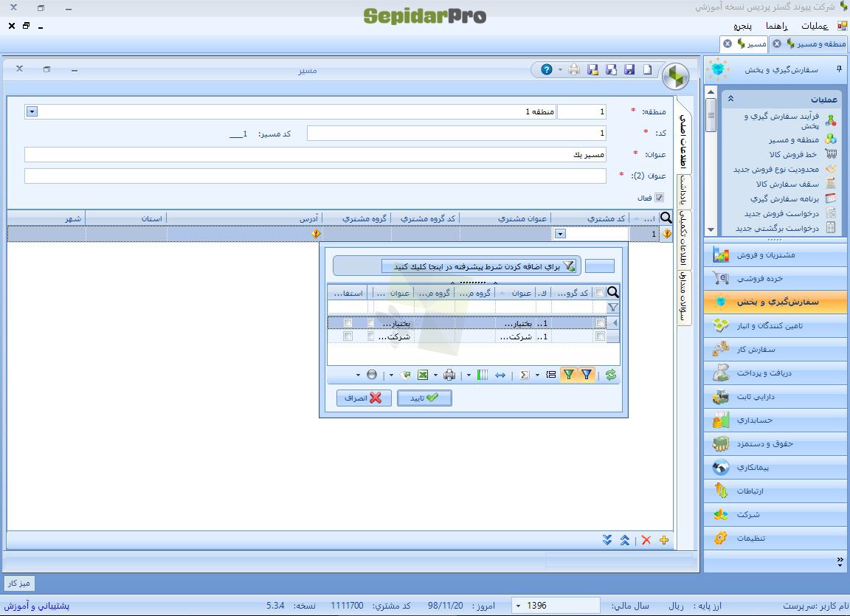Click the green refresh arrows in popup toolbar
This screenshot has width=850, height=616.
[611, 374]
